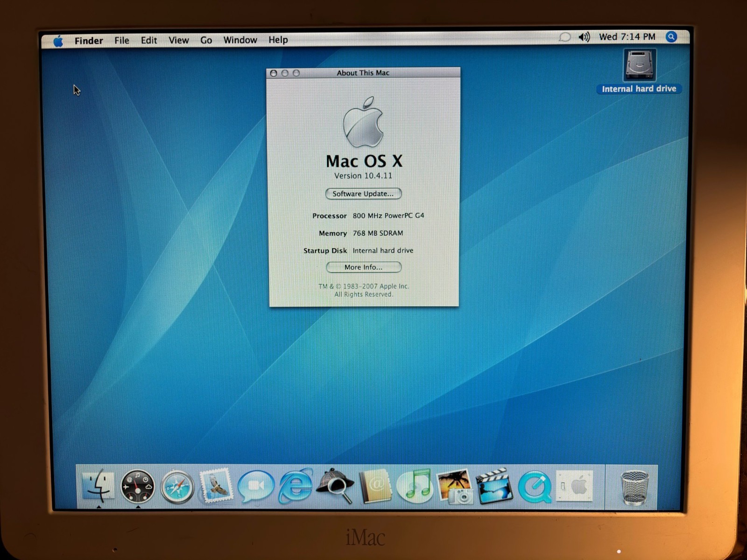Click the Software Update... button
This screenshot has width=747, height=560.
coord(363,194)
